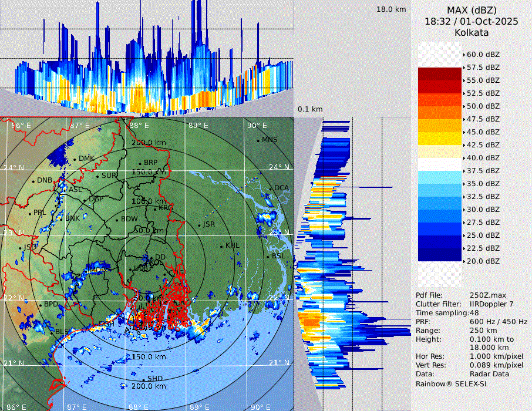Click the 18.0 km height label
This screenshot has width=532, height=411.
[391, 9]
